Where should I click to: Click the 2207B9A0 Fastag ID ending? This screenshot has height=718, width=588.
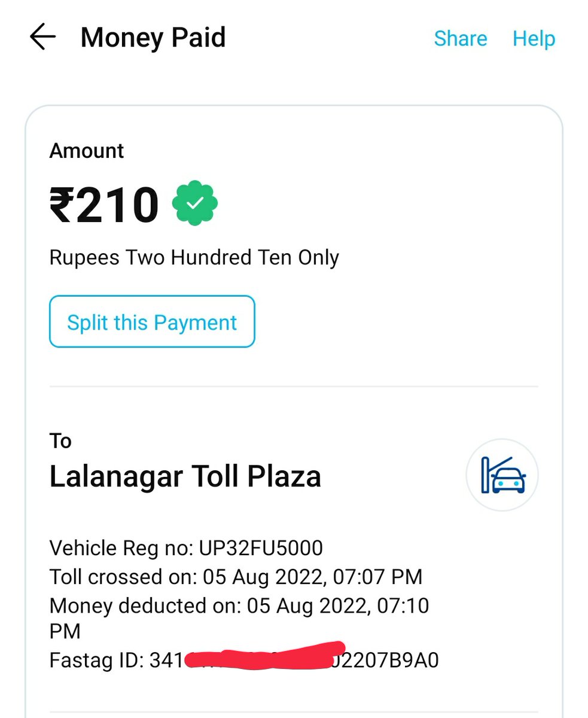391,661
